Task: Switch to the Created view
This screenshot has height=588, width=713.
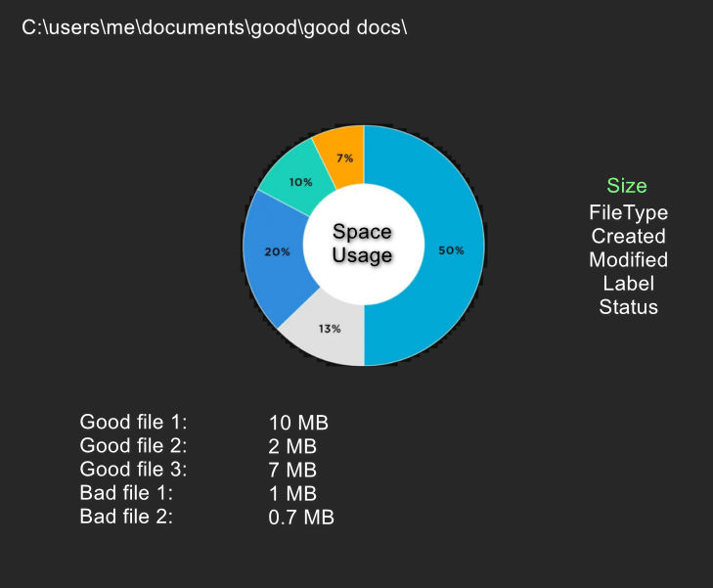Action: [x=628, y=236]
